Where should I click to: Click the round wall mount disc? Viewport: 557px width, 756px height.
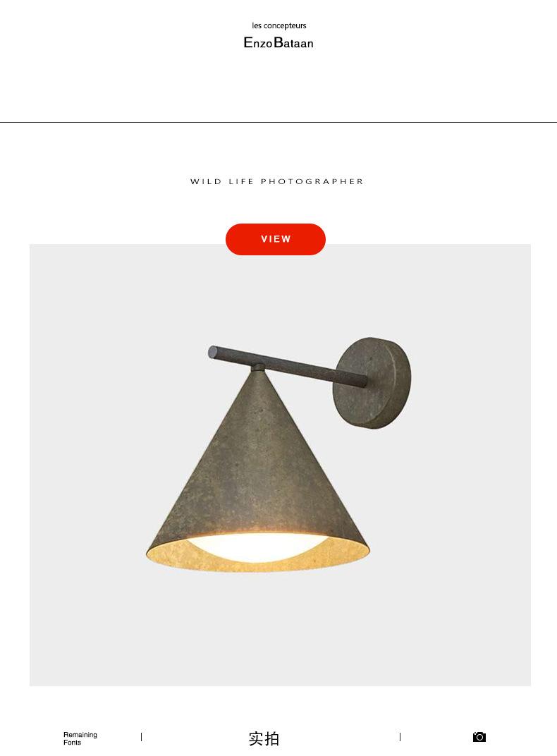(x=373, y=383)
